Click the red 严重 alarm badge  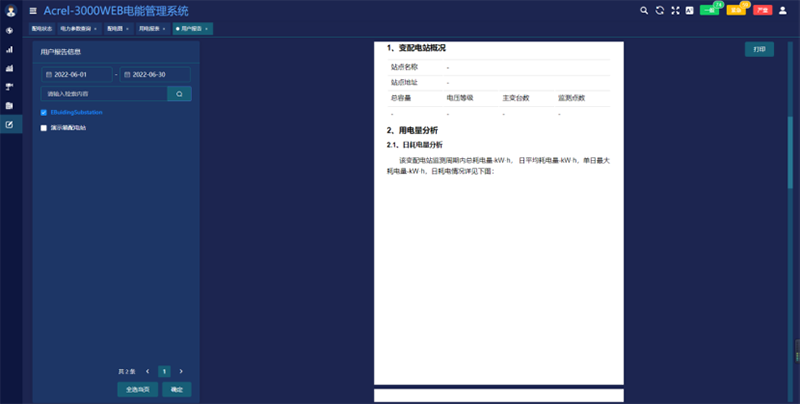(762, 10)
